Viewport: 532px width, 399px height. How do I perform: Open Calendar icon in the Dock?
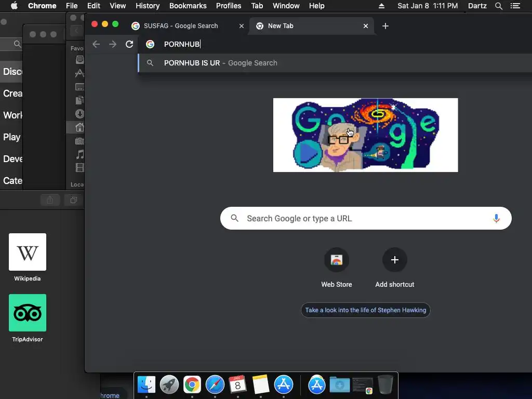click(237, 385)
